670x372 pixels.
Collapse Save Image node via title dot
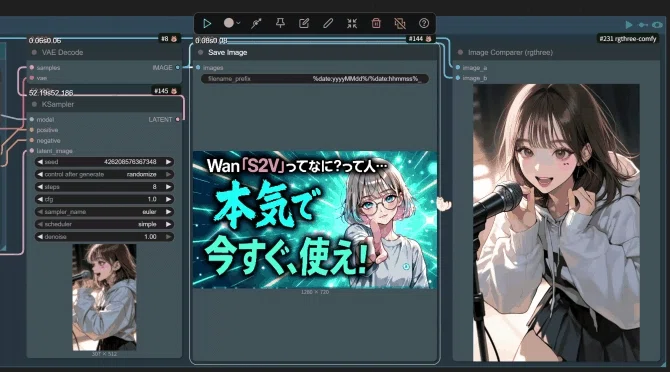point(200,53)
